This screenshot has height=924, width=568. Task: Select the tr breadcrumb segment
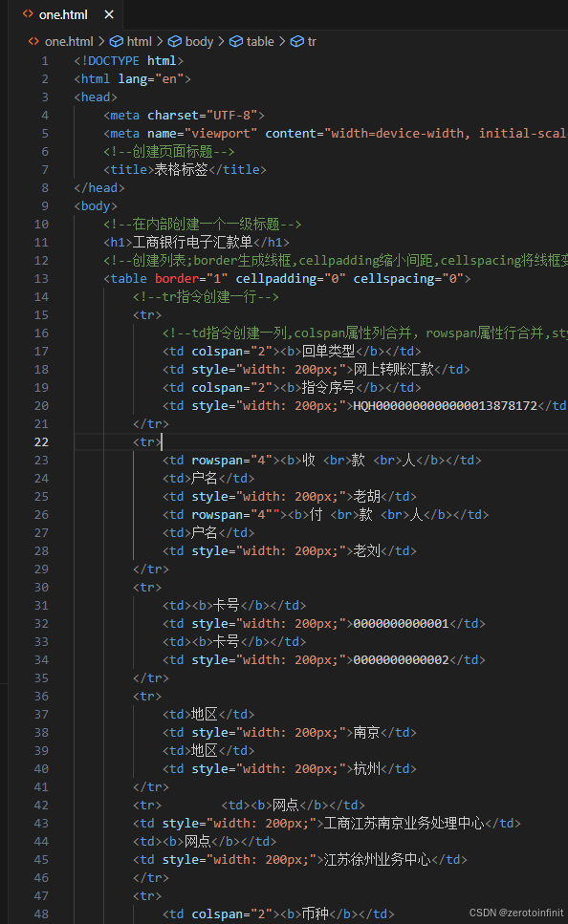[312, 41]
